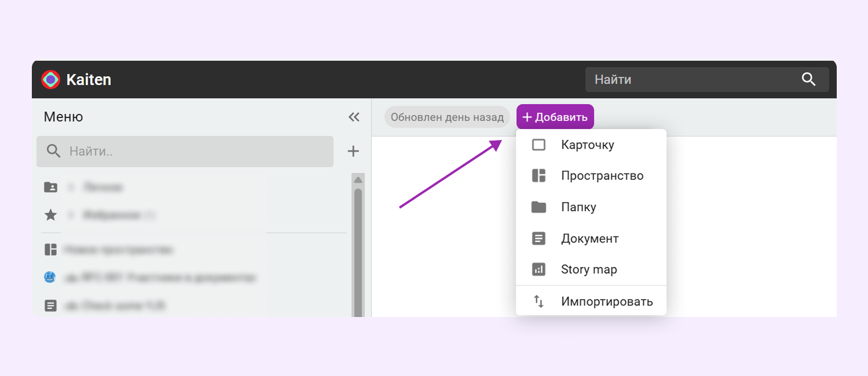868x376 pixels.
Task: Click the magnifier icon in the top search bar
Action: pos(808,79)
